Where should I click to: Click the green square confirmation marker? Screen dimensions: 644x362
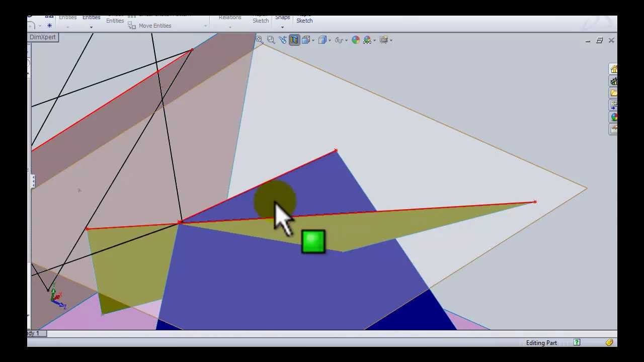(x=313, y=242)
